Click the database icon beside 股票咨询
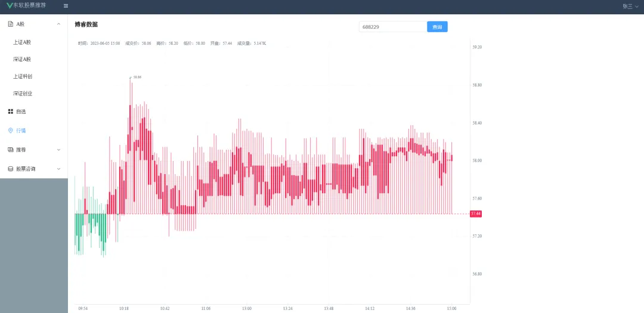Viewport: 644px width, 313px height. pos(10,169)
